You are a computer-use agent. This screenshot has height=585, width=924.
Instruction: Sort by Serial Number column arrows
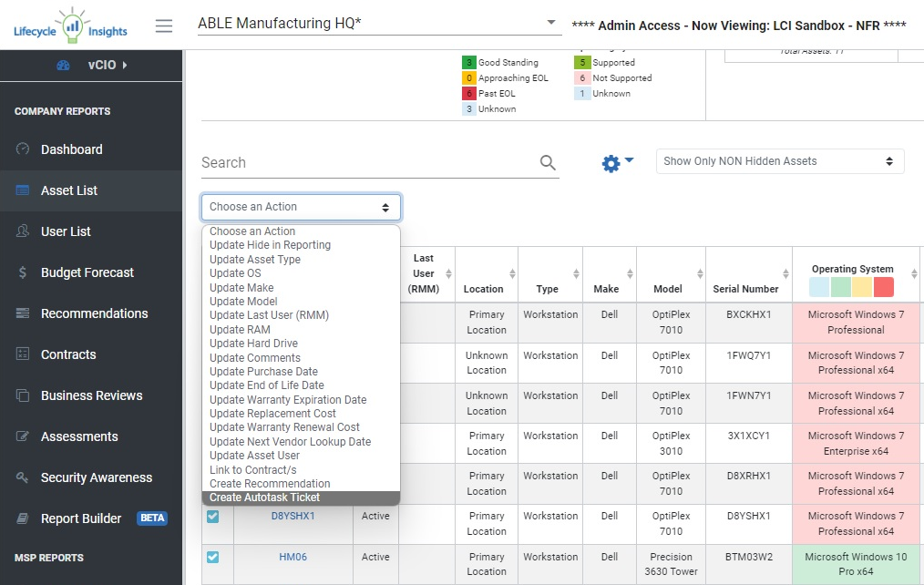pos(785,274)
